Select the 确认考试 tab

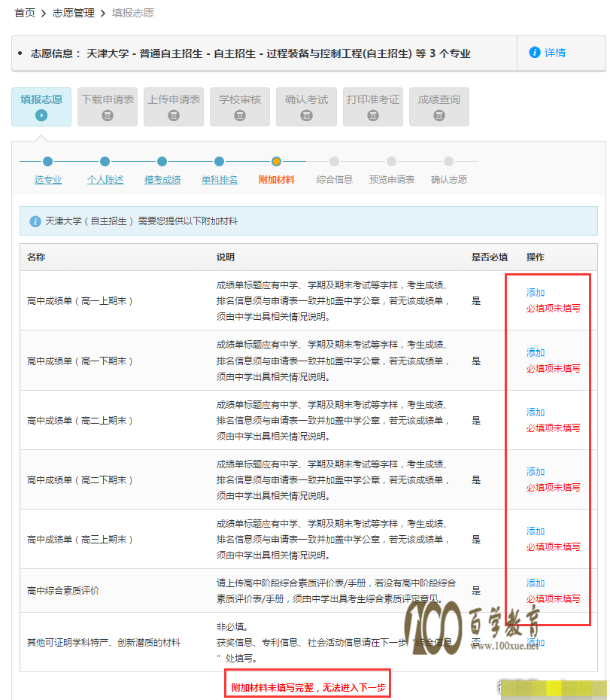[306, 107]
